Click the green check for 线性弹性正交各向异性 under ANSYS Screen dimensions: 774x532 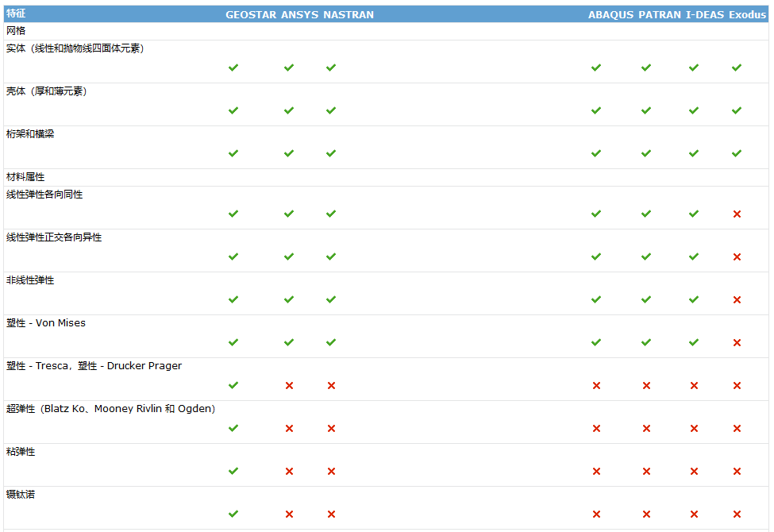tap(289, 256)
